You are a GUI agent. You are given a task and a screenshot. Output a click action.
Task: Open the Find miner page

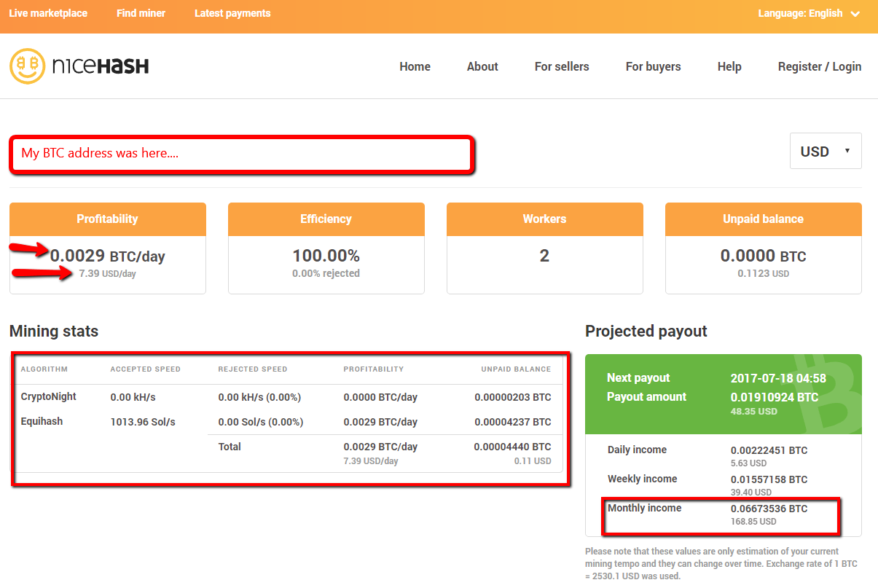point(141,13)
